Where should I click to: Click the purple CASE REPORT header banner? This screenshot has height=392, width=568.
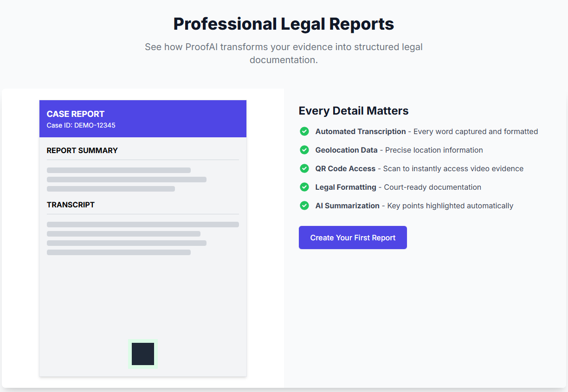click(x=142, y=118)
